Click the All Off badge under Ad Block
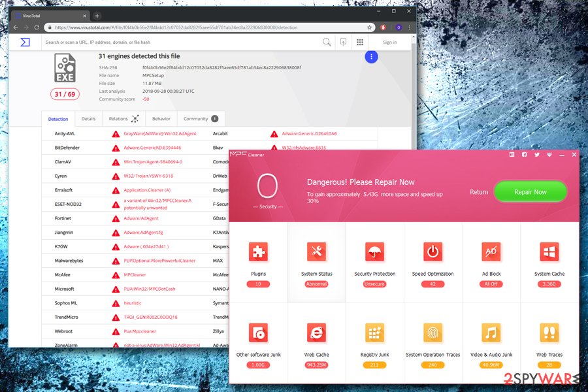 [491, 284]
